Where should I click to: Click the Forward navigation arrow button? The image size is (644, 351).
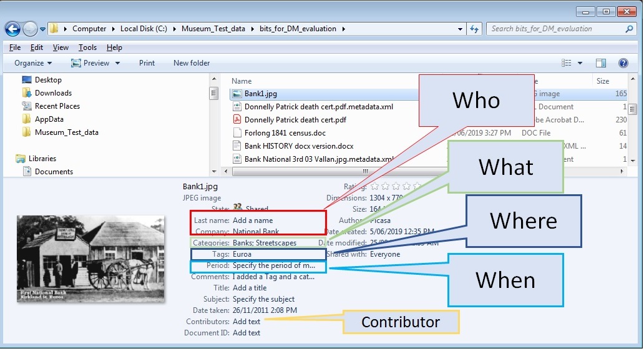coord(30,29)
